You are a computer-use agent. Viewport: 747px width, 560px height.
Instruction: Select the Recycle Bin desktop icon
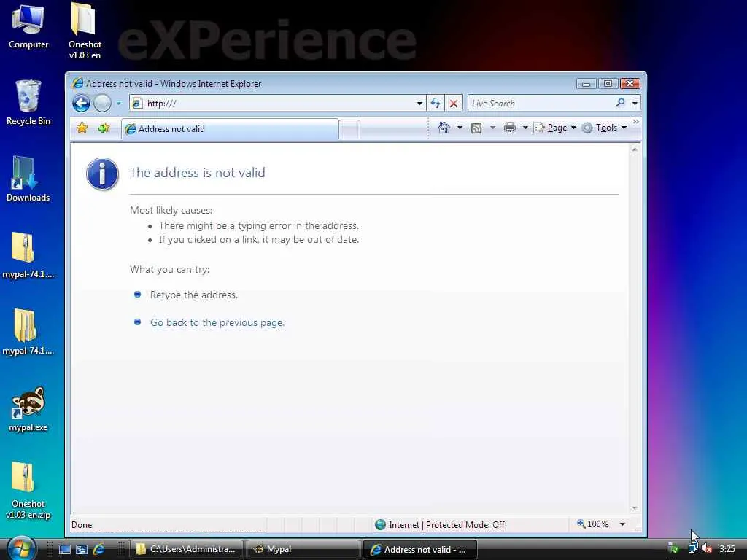point(28,102)
